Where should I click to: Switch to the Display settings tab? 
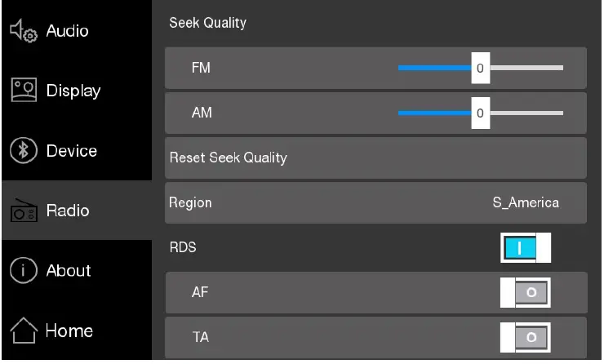click(73, 91)
